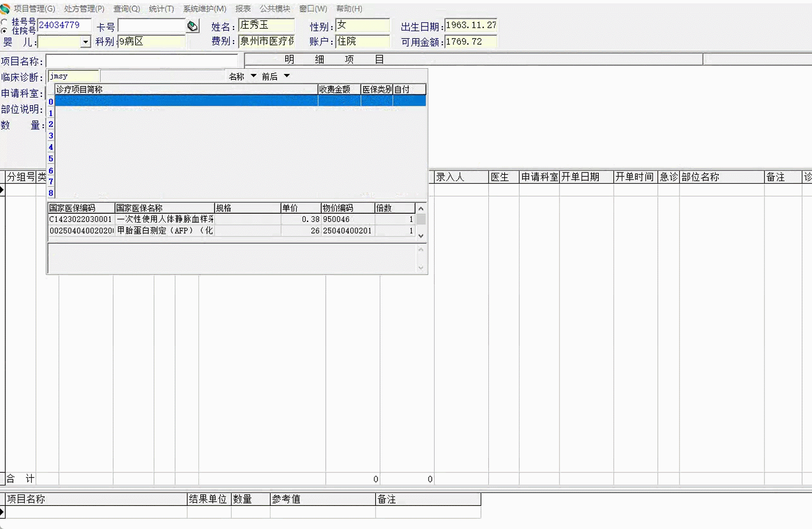This screenshot has height=529, width=812.
Task: Click the 甲胎蛋白测定（AFP） name cell
Action: [x=164, y=231]
